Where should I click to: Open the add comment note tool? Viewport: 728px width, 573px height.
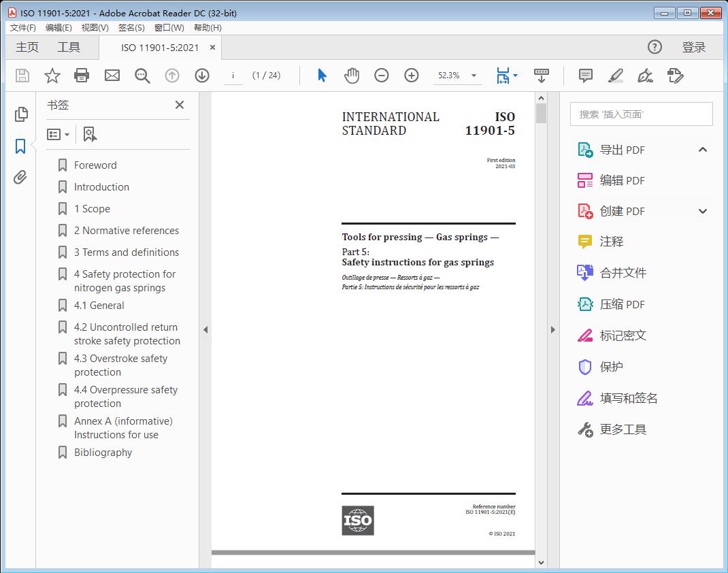click(585, 76)
